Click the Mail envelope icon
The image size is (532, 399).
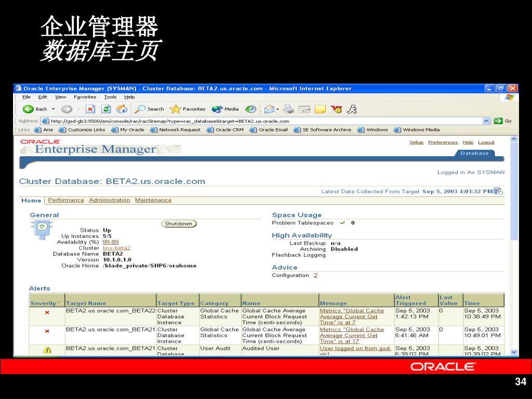coord(269,109)
